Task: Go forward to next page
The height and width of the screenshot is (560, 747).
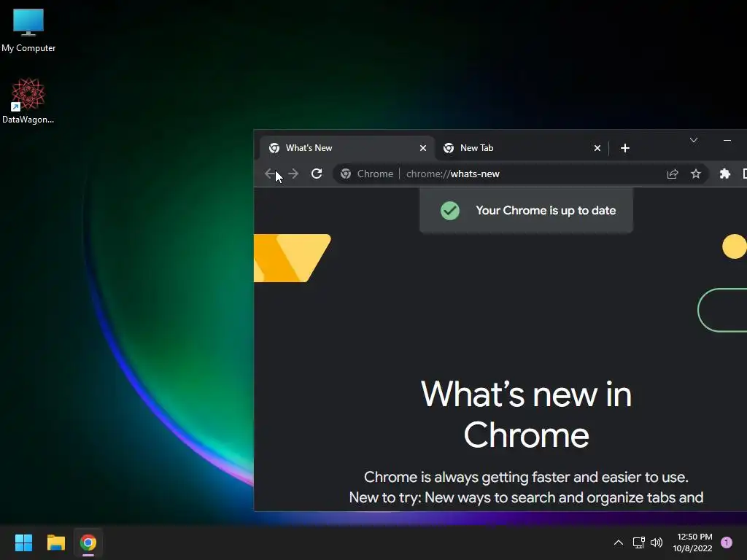Action: (293, 174)
